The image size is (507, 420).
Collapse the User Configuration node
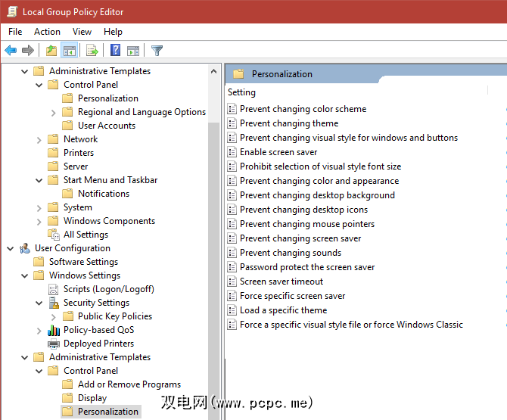pos(11,249)
